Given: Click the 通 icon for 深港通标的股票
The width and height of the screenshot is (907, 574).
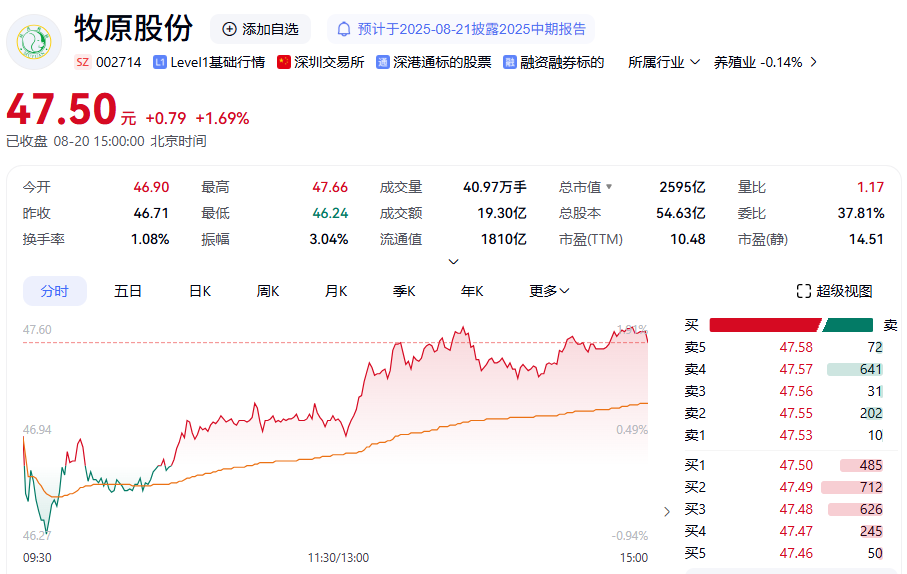Looking at the screenshot, I should (382, 62).
